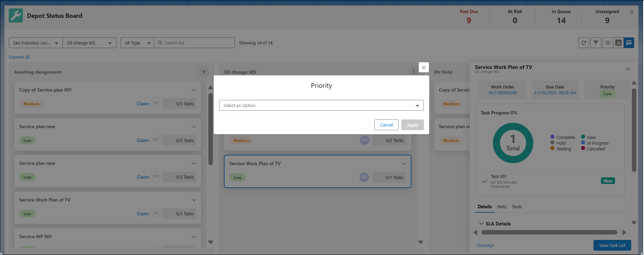The width and height of the screenshot is (644, 255).
Task: Click the At Risk count 0
Action: coord(515,21)
